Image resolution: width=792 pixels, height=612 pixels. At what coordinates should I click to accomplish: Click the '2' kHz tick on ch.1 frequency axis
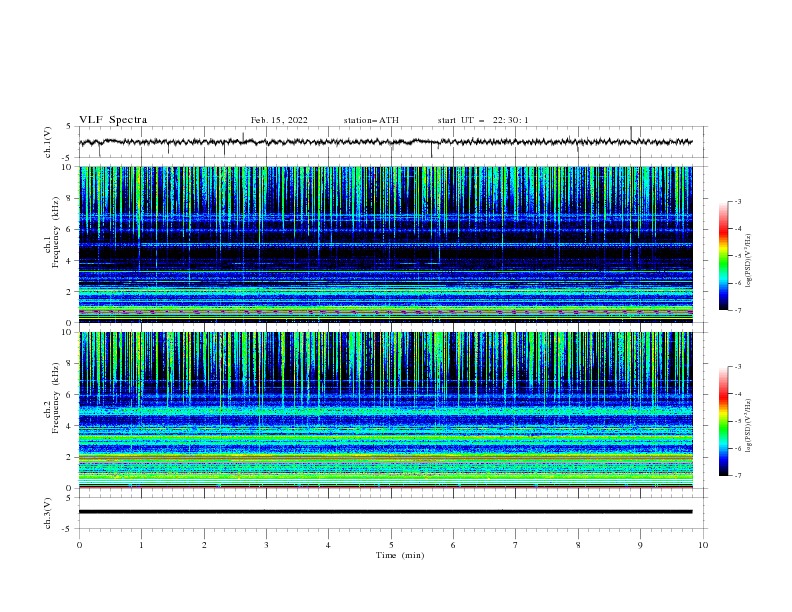coord(71,291)
